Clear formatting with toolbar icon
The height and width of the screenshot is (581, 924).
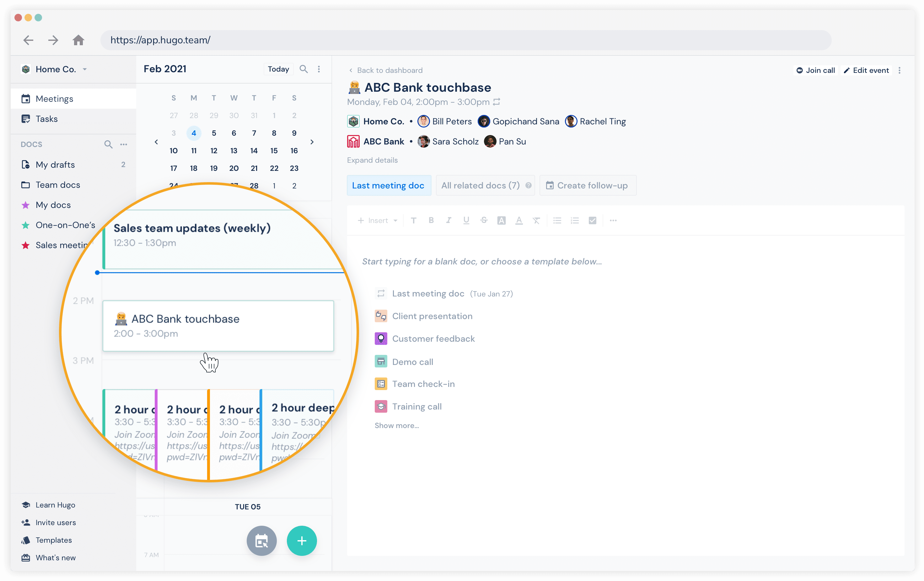(x=536, y=220)
